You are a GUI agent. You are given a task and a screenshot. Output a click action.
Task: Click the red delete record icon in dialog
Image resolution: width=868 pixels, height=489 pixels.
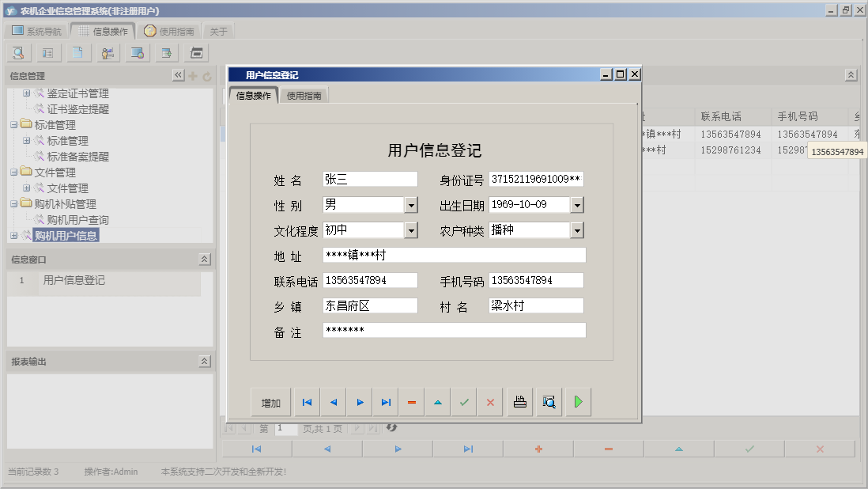[411, 402]
